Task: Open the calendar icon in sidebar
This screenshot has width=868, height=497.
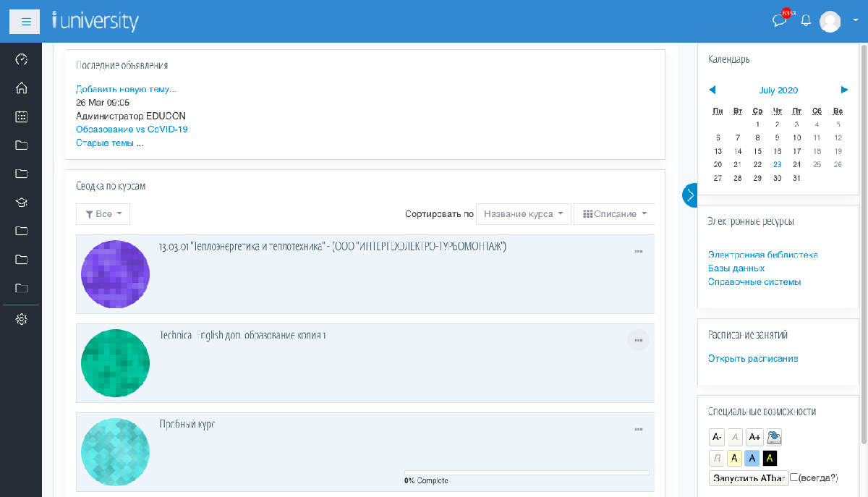Action: (x=21, y=116)
